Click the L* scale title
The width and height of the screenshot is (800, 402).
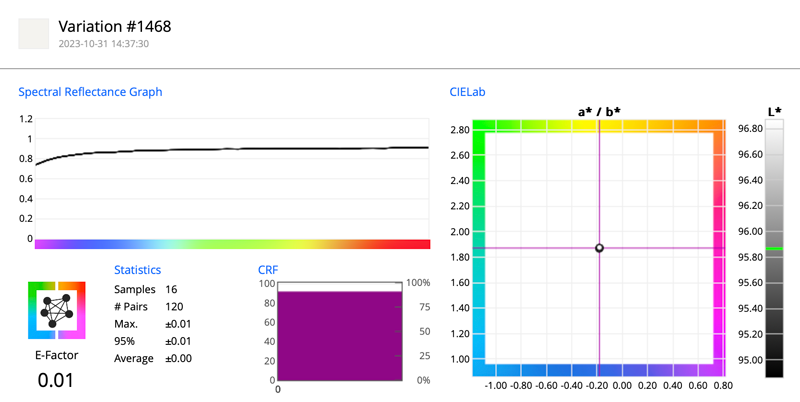coord(774,112)
